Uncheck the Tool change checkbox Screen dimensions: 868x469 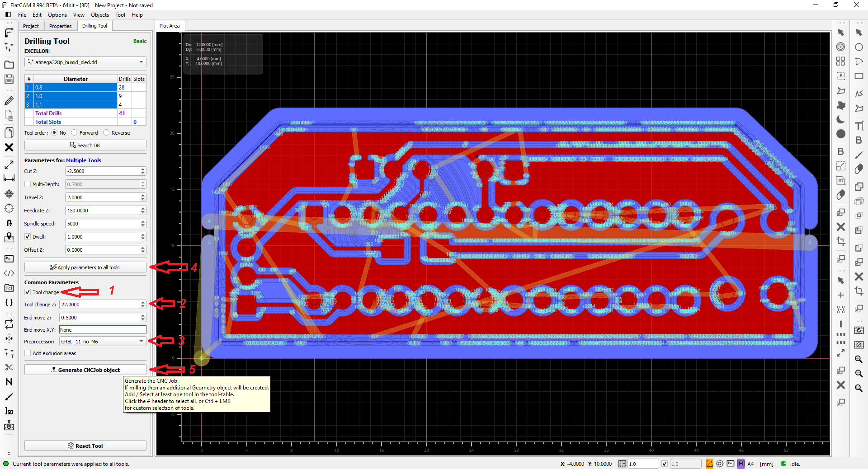click(x=28, y=292)
